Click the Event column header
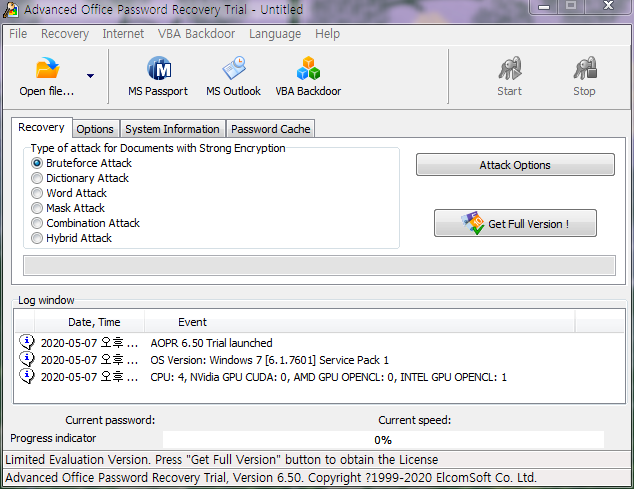The height and width of the screenshot is (489, 634). click(x=359, y=322)
